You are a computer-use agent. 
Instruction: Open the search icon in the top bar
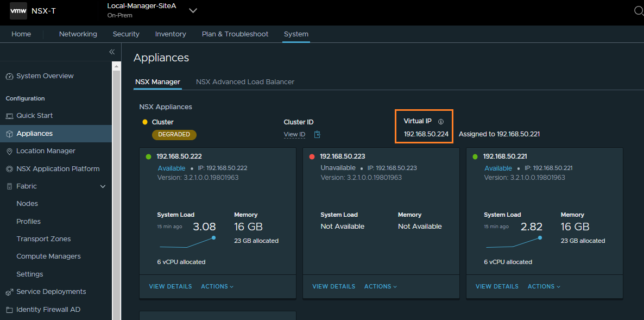pos(639,10)
